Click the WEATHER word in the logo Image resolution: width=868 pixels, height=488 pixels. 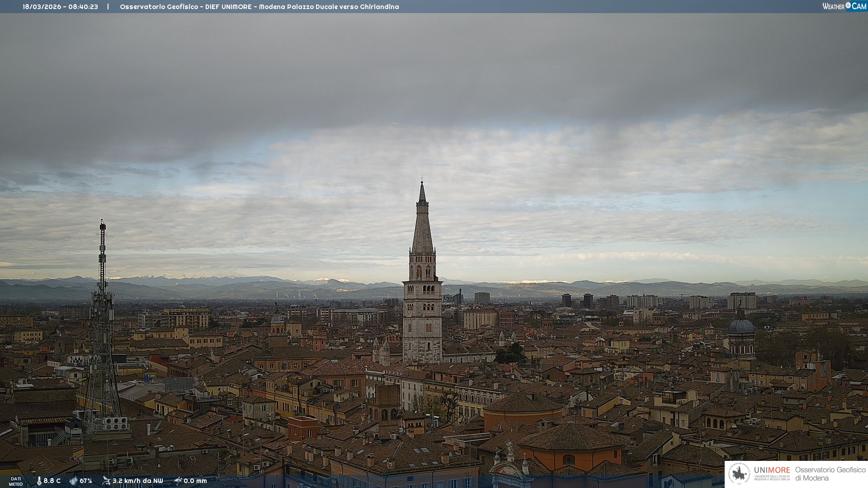(x=833, y=6)
